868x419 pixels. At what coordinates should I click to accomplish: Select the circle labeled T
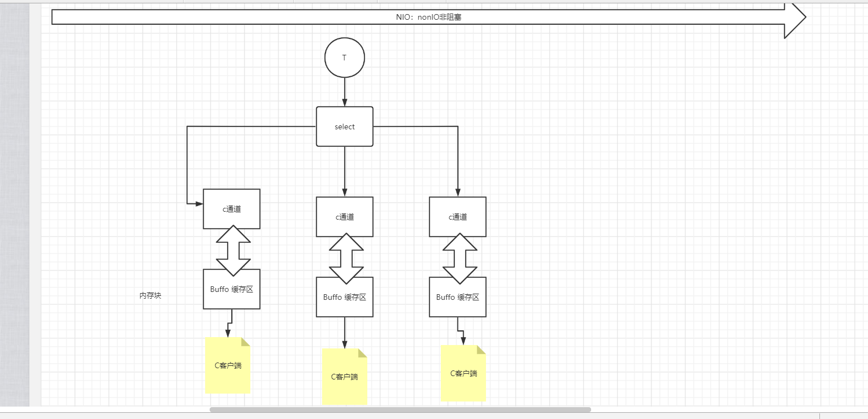[x=345, y=58]
